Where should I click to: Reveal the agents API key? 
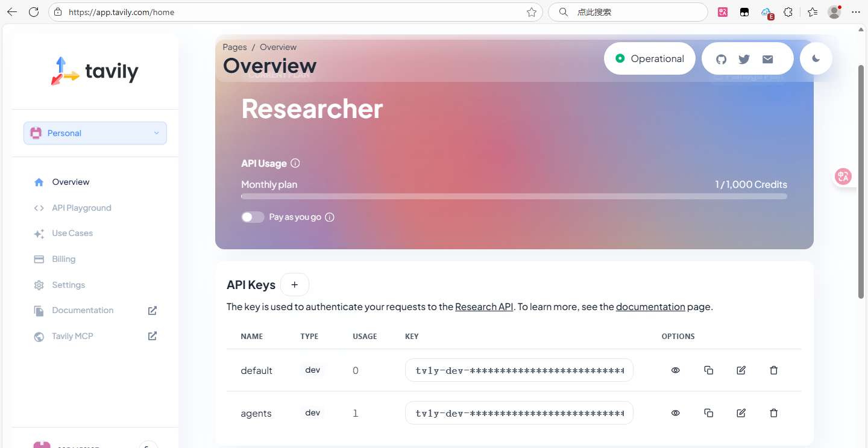click(676, 413)
